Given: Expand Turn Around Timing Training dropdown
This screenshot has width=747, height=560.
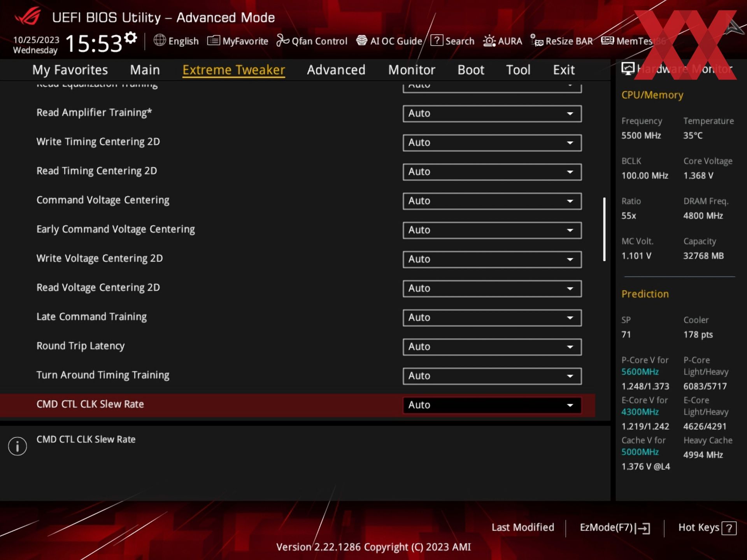Looking at the screenshot, I should 492,376.
